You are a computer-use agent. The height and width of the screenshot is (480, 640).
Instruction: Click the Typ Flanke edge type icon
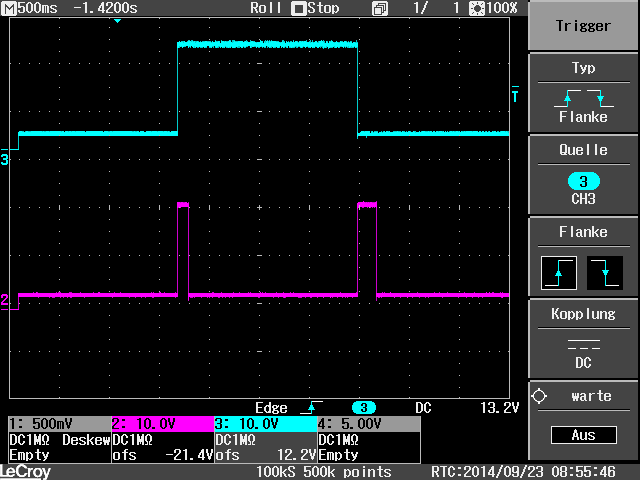coord(584,98)
